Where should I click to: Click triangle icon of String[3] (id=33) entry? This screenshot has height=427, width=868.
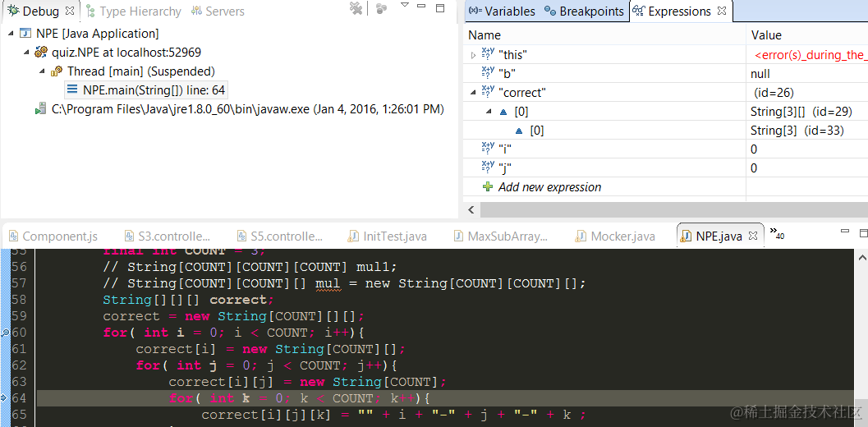point(519,131)
